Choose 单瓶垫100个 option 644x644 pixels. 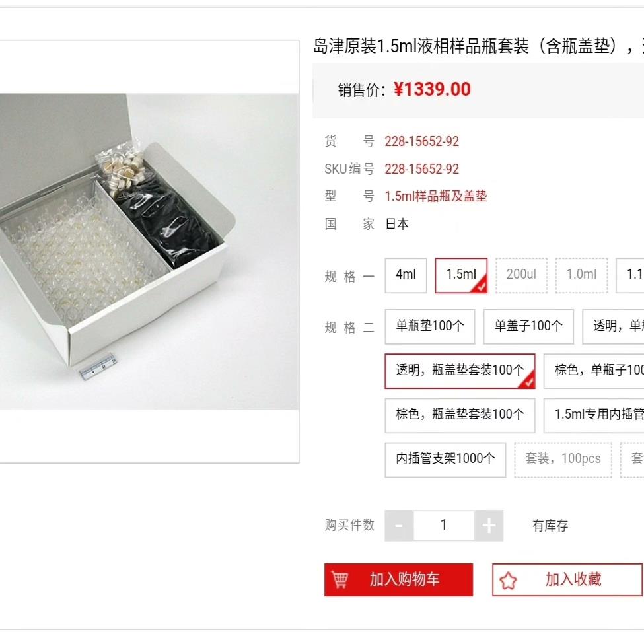click(429, 326)
